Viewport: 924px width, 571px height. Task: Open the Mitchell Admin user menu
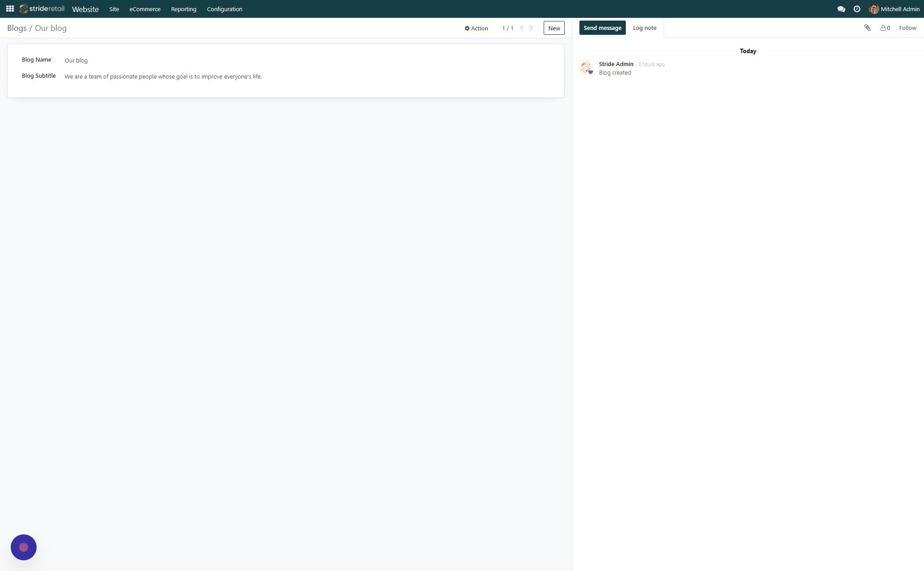894,9
